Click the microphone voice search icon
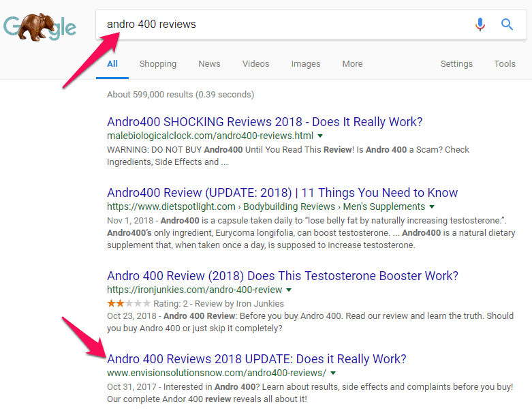The width and height of the screenshot is (532, 415). [480, 25]
